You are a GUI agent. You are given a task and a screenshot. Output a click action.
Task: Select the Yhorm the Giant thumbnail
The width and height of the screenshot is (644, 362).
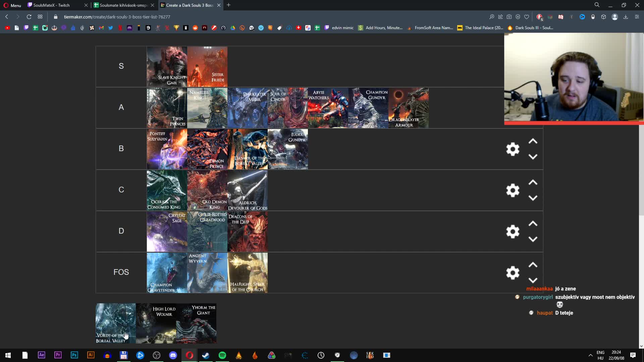(196, 323)
